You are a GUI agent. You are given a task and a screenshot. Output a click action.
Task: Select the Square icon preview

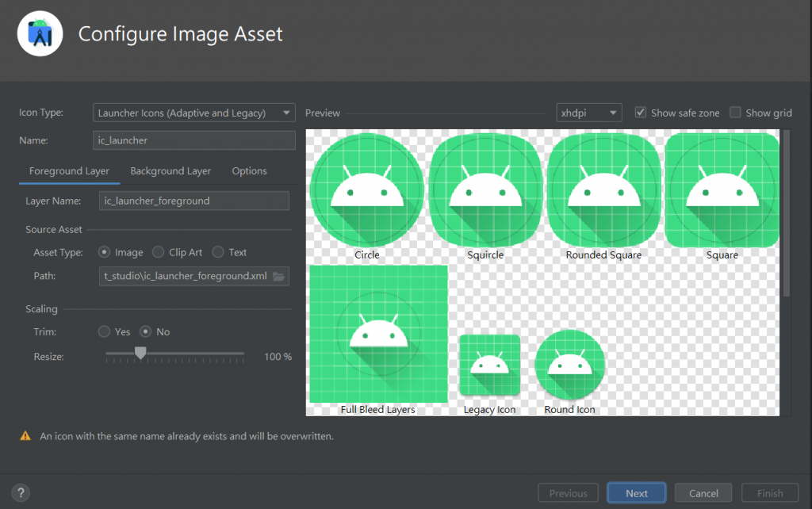[x=722, y=190]
